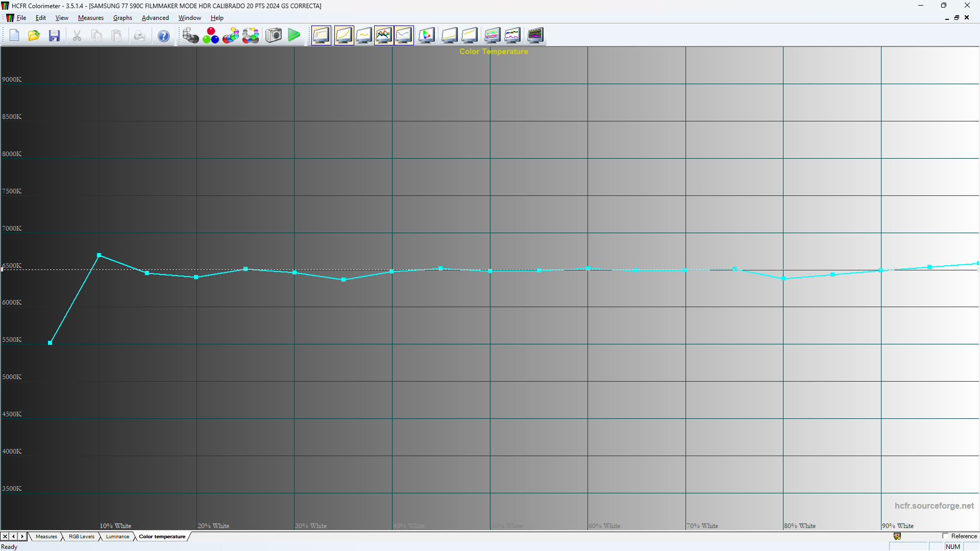Open the Advanced menu

click(x=155, y=17)
